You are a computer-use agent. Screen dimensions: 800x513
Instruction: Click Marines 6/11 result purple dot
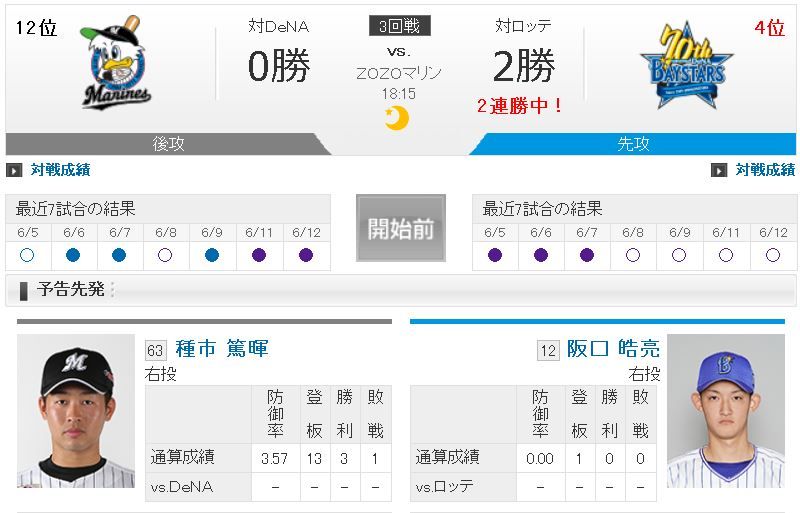[x=259, y=255]
